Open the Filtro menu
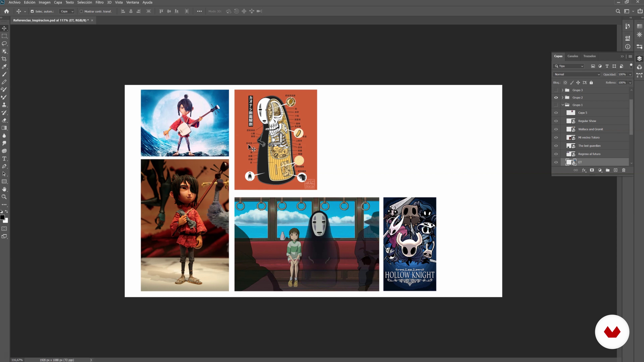 (x=99, y=2)
